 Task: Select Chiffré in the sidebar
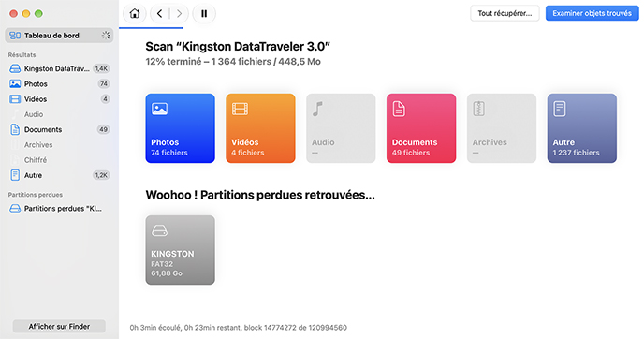click(x=59, y=160)
